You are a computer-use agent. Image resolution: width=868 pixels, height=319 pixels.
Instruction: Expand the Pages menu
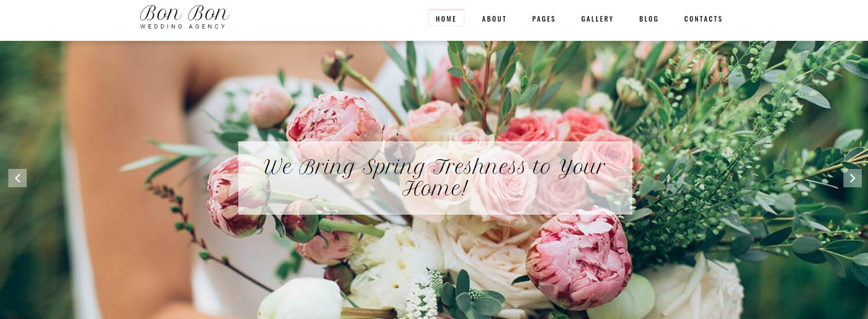[x=544, y=19]
